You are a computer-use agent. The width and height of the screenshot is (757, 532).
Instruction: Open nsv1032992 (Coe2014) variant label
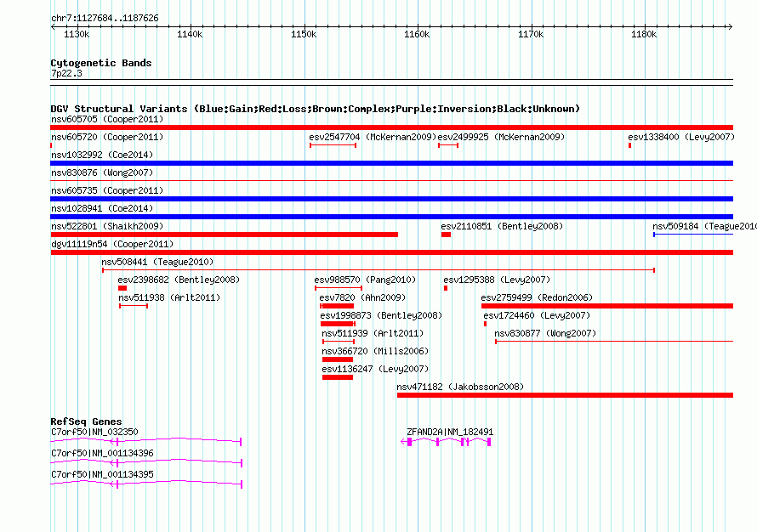[x=102, y=155]
